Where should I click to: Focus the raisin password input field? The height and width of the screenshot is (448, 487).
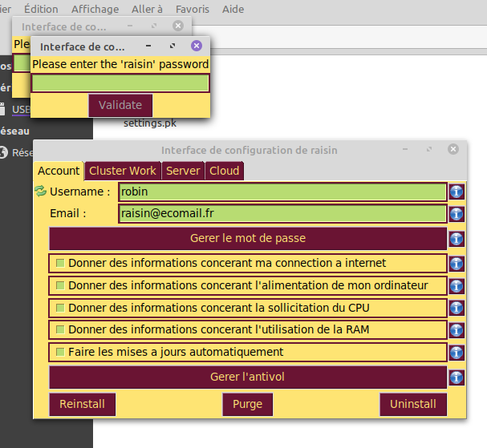(120, 83)
